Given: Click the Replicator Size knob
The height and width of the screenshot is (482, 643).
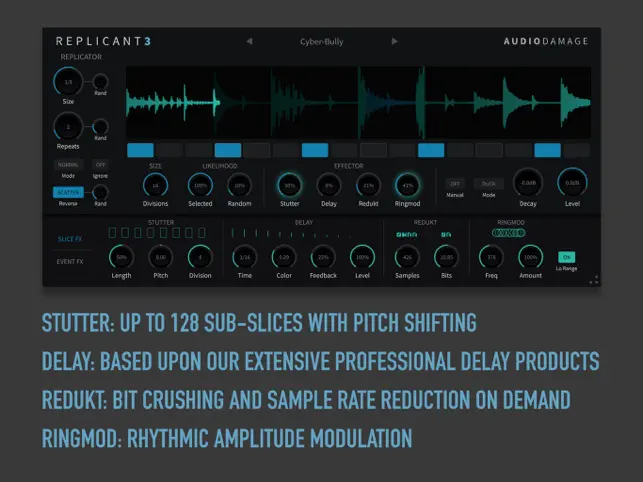Looking at the screenshot, I should (68, 82).
